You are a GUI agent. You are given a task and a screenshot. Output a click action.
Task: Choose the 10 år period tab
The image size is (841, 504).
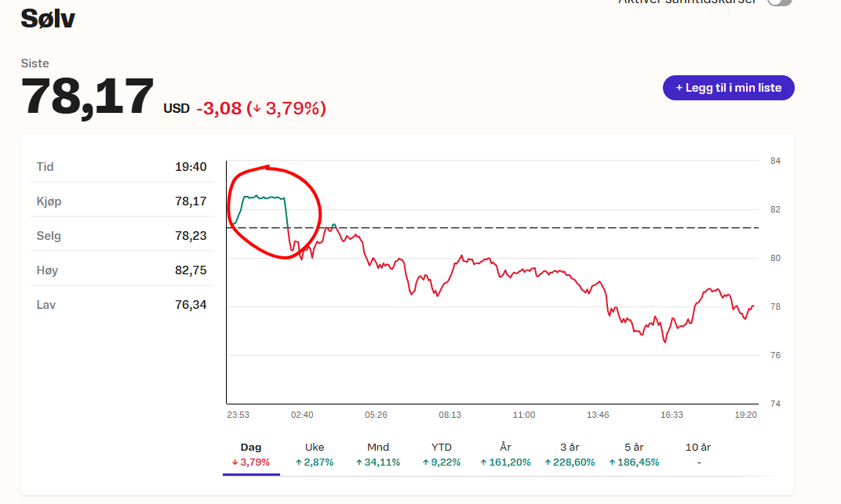click(x=697, y=455)
